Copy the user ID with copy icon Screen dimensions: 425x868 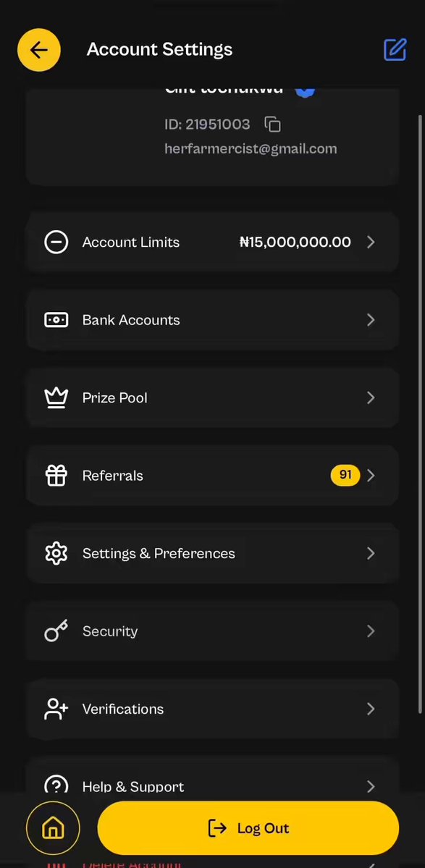[x=272, y=125]
